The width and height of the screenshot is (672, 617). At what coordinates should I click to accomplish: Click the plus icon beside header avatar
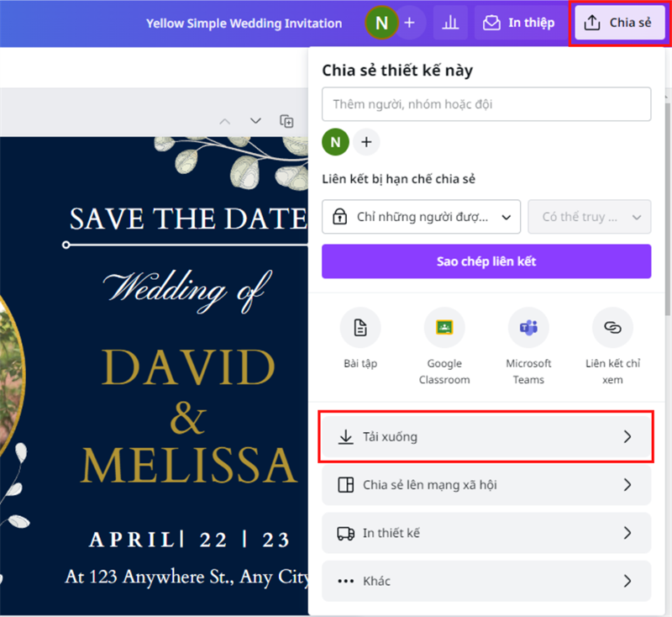[409, 23]
